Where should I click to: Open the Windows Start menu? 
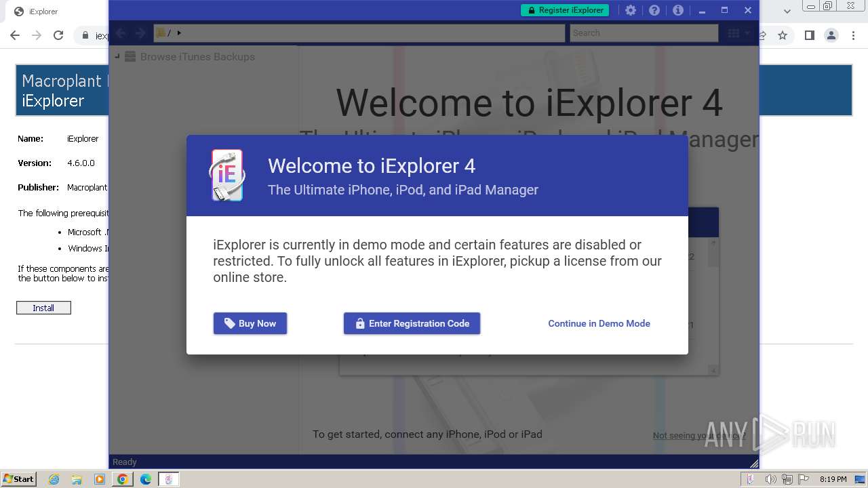click(x=19, y=479)
